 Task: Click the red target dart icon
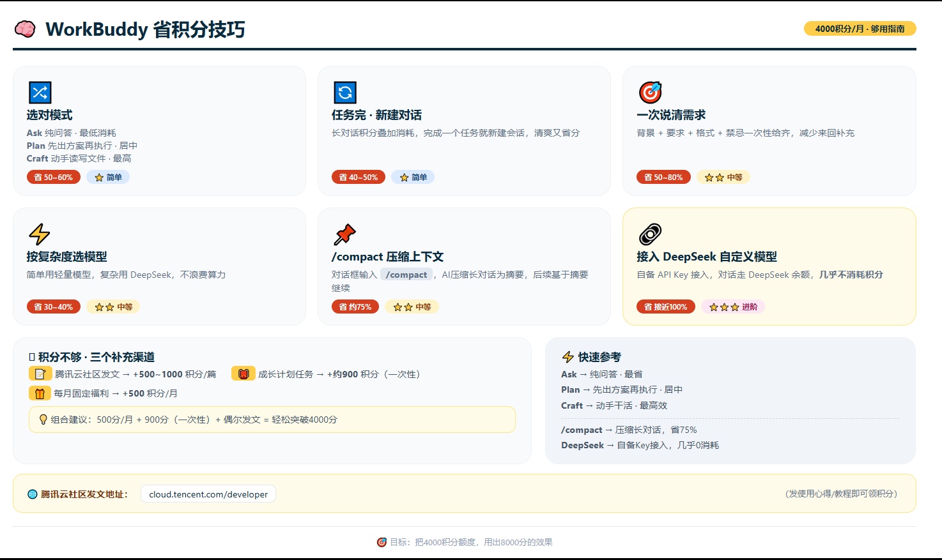click(650, 93)
